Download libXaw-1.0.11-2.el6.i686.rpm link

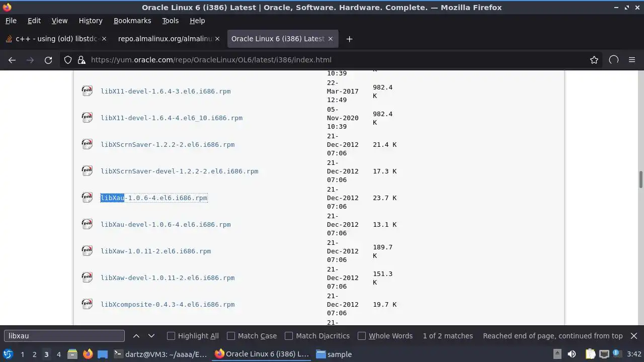pyautogui.click(x=156, y=251)
